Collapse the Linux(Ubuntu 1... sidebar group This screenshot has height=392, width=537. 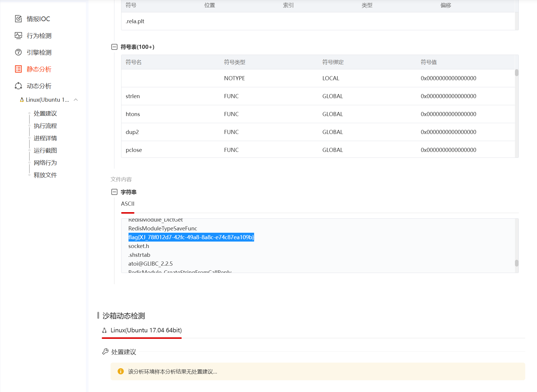[x=76, y=100]
